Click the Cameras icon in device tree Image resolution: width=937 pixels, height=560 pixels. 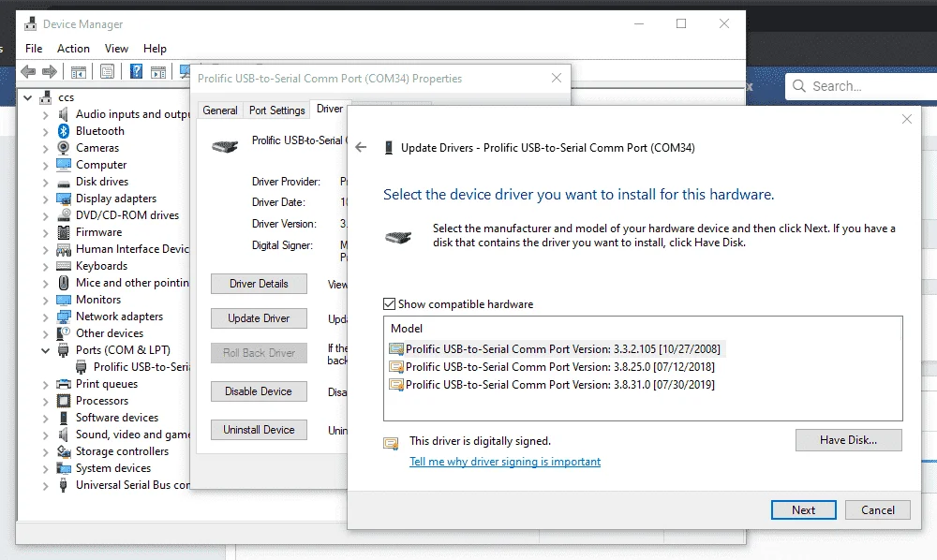pyautogui.click(x=64, y=147)
